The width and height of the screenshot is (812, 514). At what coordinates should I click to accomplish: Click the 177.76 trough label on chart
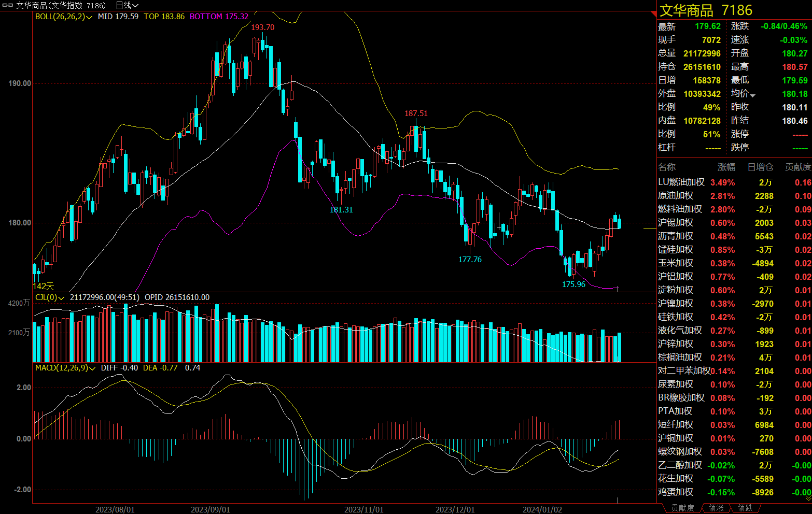point(470,260)
